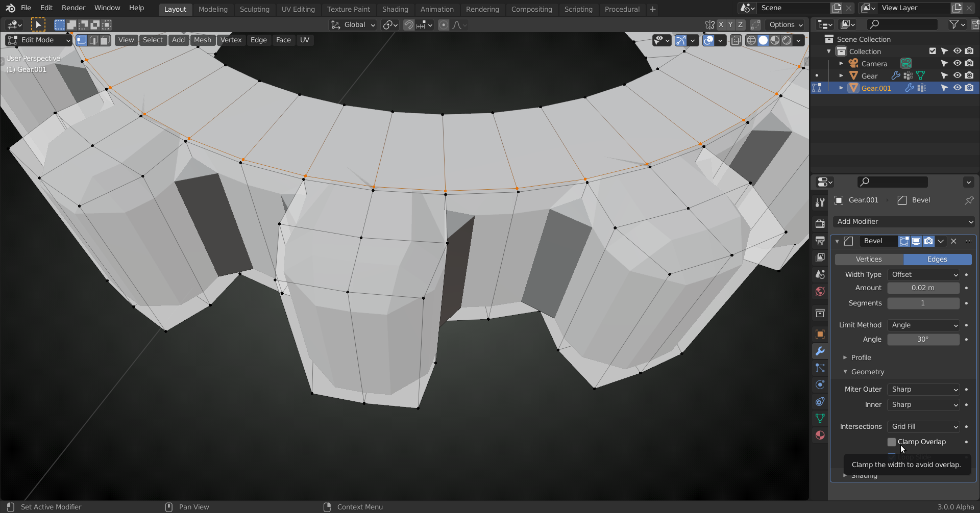The width and height of the screenshot is (980, 513).
Task: Adjust the bevel Amount value slider
Action: pos(923,288)
